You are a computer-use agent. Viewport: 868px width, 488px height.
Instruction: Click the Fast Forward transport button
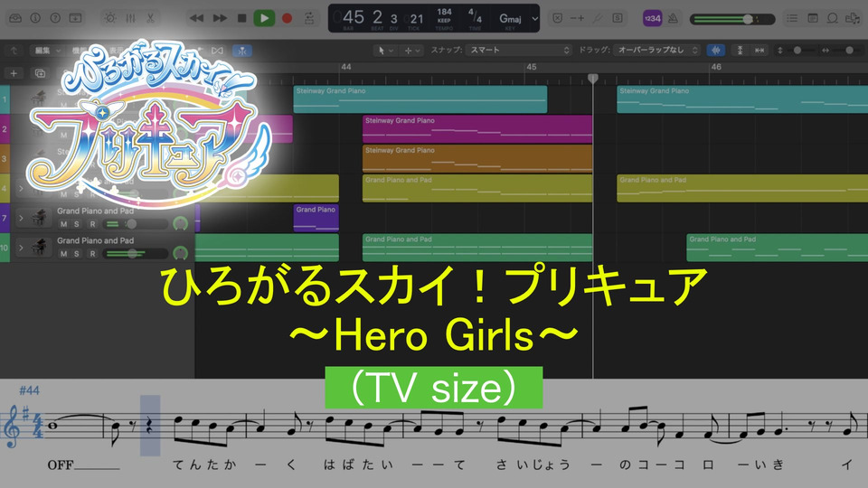click(220, 18)
